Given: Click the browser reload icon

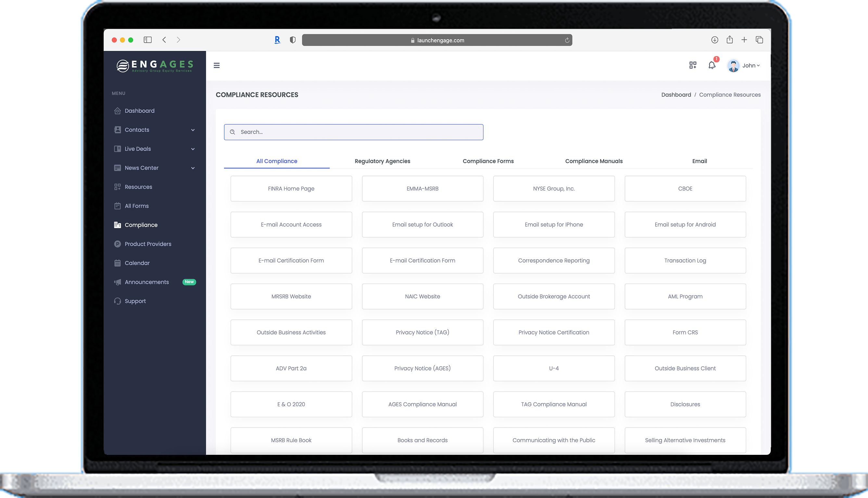Looking at the screenshot, I should tap(567, 40).
